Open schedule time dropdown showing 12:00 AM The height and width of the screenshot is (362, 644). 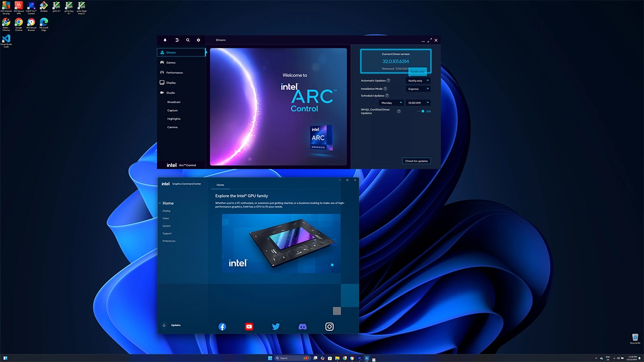coord(418,103)
